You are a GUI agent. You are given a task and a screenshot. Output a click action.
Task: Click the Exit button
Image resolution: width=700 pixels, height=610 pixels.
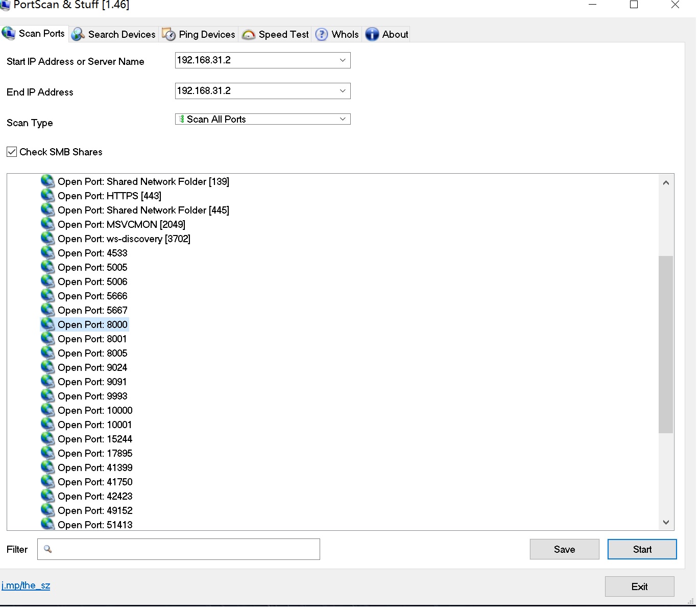pyautogui.click(x=640, y=586)
